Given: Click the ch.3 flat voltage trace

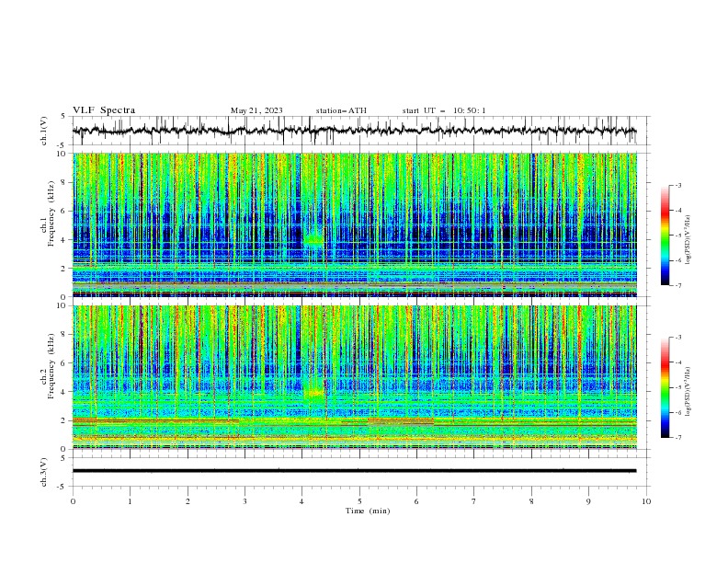Looking at the screenshot, I should tap(354, 471).
